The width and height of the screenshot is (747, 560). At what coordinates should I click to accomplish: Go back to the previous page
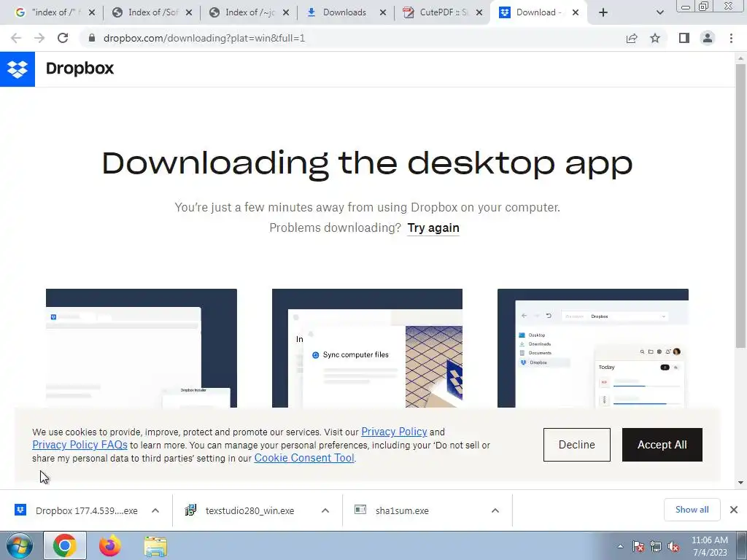(16, 38)
